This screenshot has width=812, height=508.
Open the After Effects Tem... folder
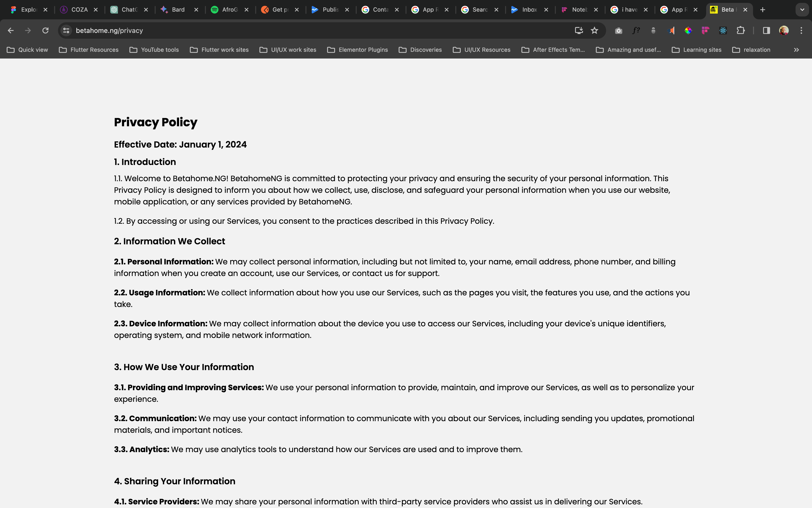(553, 50)
